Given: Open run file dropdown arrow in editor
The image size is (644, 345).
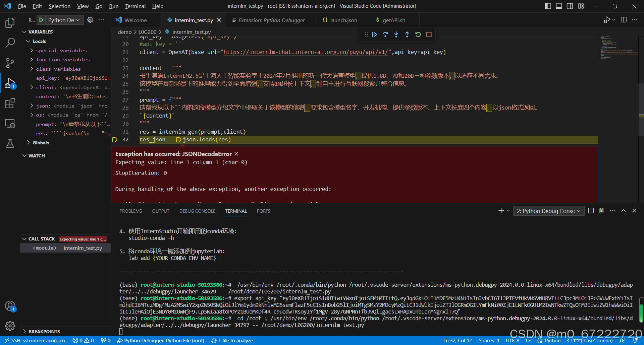Looking at the screenshot, I should 614,20.
